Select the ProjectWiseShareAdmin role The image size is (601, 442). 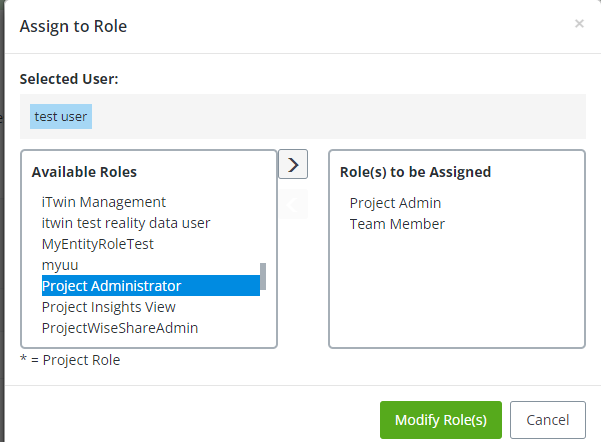[x=120, y=328]
